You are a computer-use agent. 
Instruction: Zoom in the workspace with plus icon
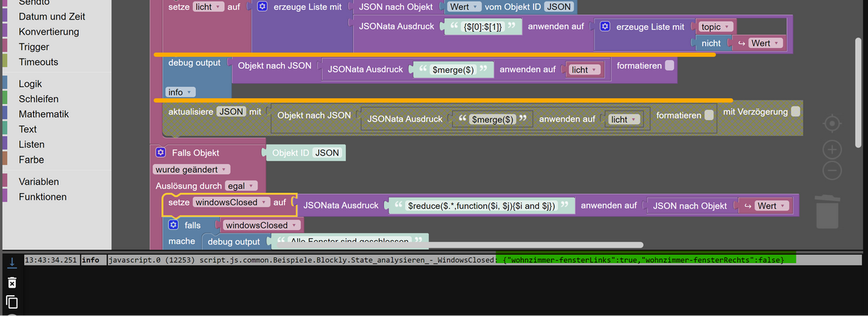pos(833,150)
